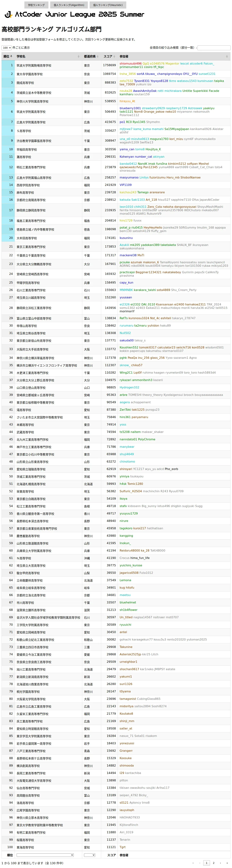Click the score cell 1069754
The width and height of the screenshot is (232, 868).
pyautogui.click(x=109, y=74)
